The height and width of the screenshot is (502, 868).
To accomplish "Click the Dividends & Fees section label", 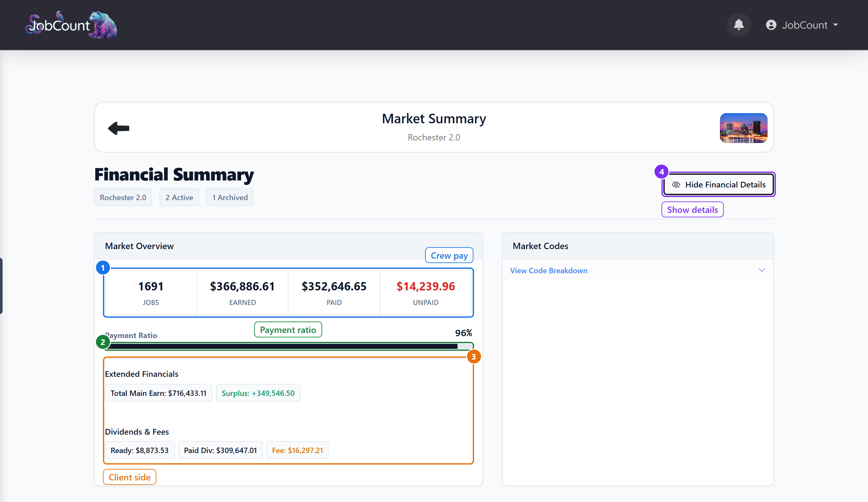I will coord(137,431).
